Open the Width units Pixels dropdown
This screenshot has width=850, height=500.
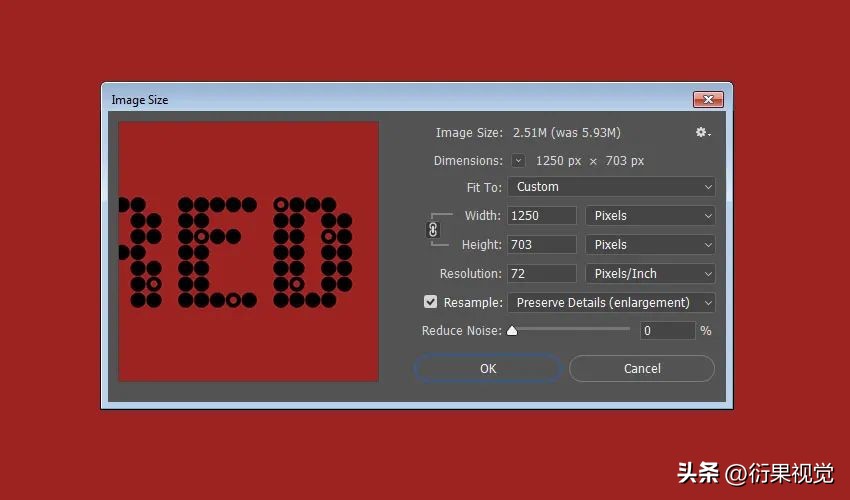[x=650, y=216]
